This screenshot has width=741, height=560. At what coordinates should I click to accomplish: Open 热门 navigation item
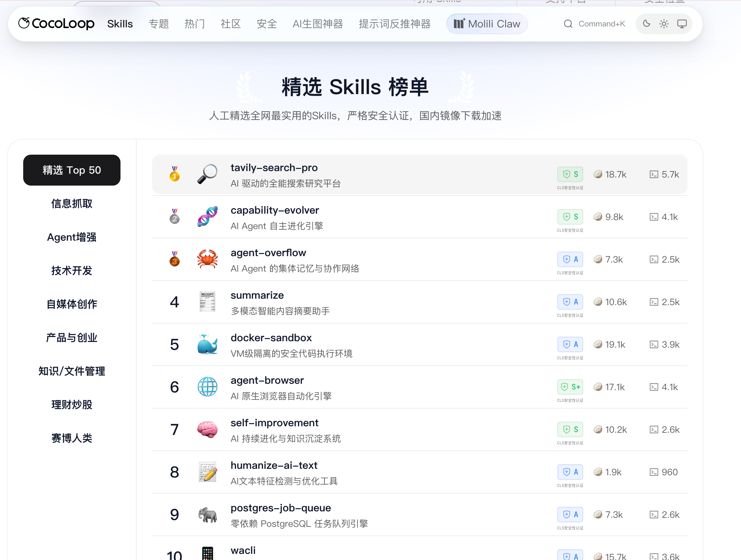tap(195, 24)
